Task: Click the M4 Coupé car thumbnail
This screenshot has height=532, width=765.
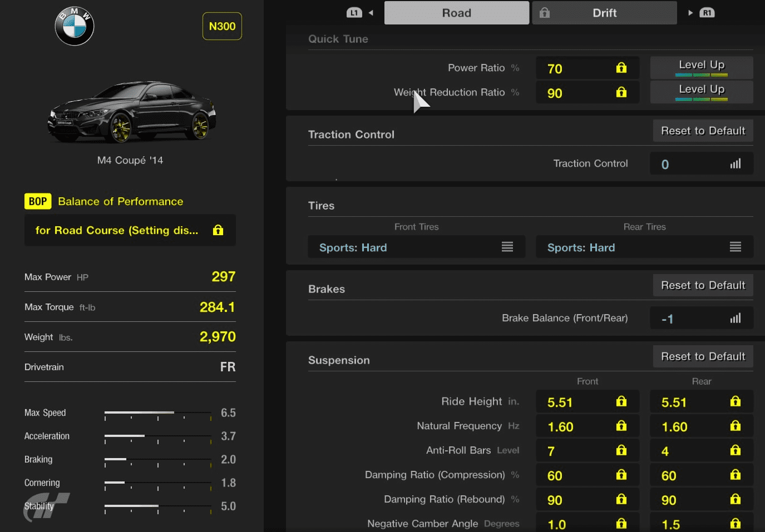Action: pyautogui.click(x=132, y=112)
